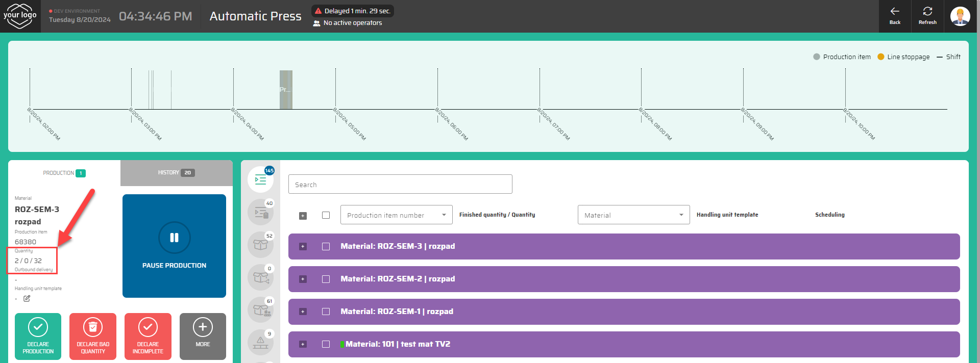Image resolution: width=980 pixels, height=363 pixels.
Task: Switch to the Production tab
Action: pos(64,173)
